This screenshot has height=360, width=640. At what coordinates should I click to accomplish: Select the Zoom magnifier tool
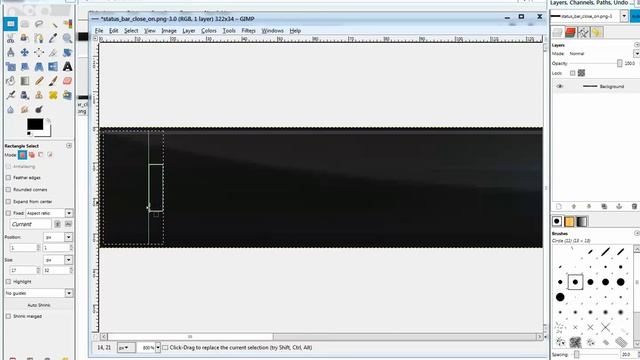[x=67, y=38]
